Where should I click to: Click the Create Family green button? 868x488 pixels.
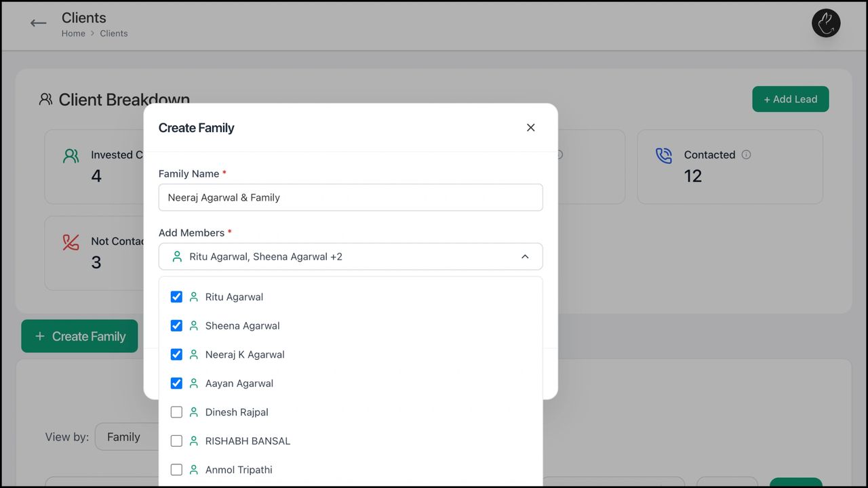[79, 335]
